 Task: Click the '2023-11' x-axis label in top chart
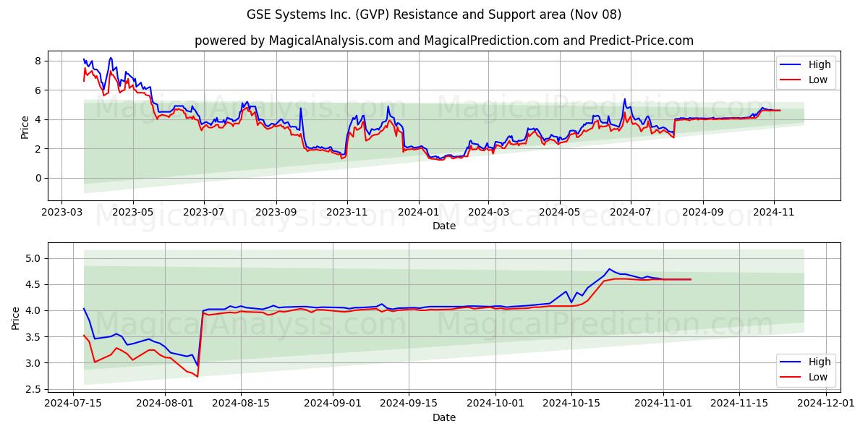(x=347, y=213)
